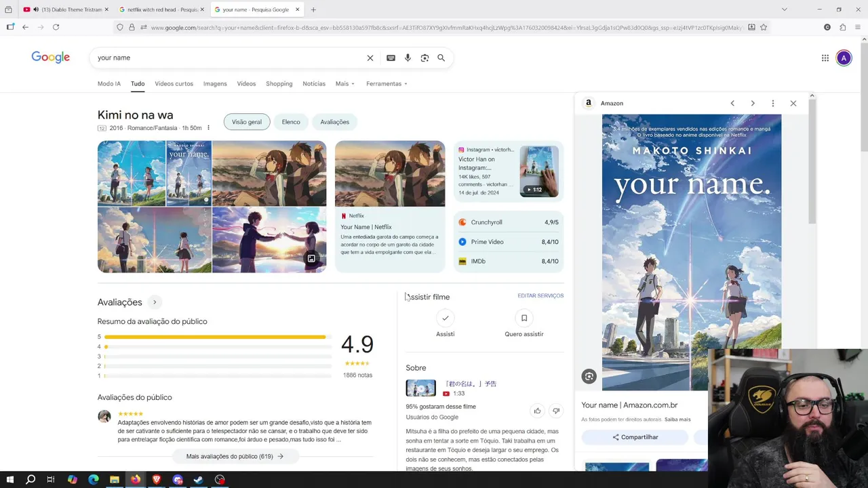Open 'Mais avaliações do público (619)'
The width and height of the screenshot is (868, 488).
[x=235, y=456]
